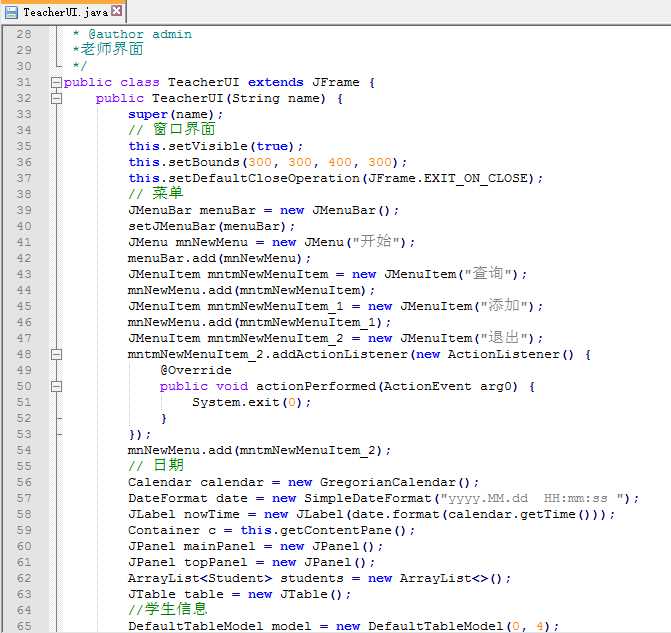Click 'actionPerformed' method name on line 50
The height and width of the screenshot is (633, 671).
[316, 386]
